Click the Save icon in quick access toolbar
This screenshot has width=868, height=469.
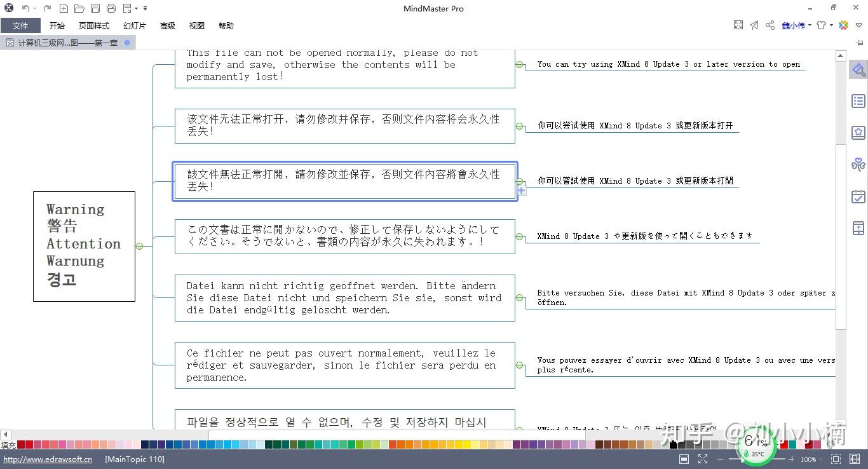coord(95,8)
